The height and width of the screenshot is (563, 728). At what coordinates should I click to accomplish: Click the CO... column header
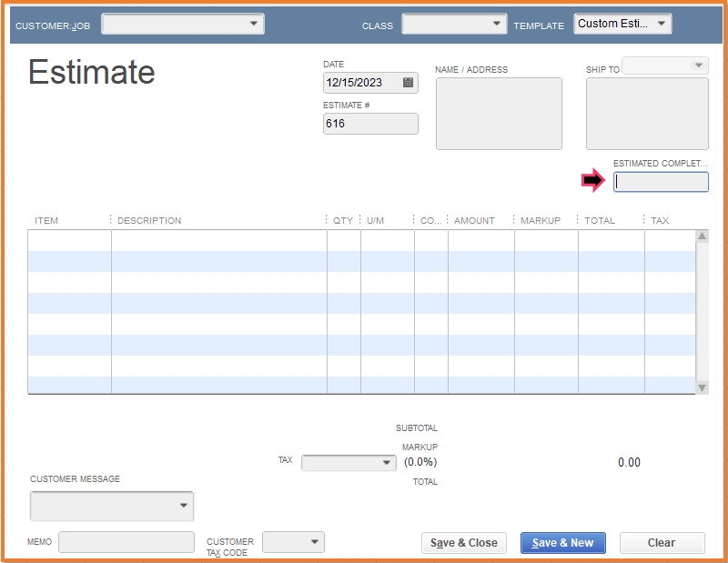tap(430, 220)
